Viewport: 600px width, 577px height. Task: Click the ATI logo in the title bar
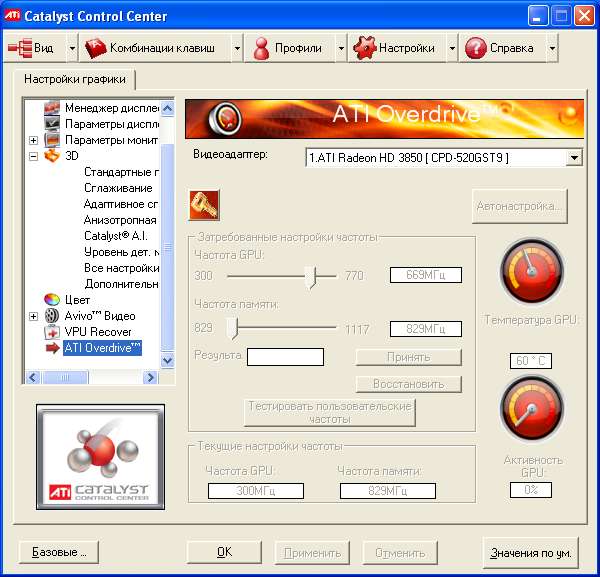pos(12,15)
